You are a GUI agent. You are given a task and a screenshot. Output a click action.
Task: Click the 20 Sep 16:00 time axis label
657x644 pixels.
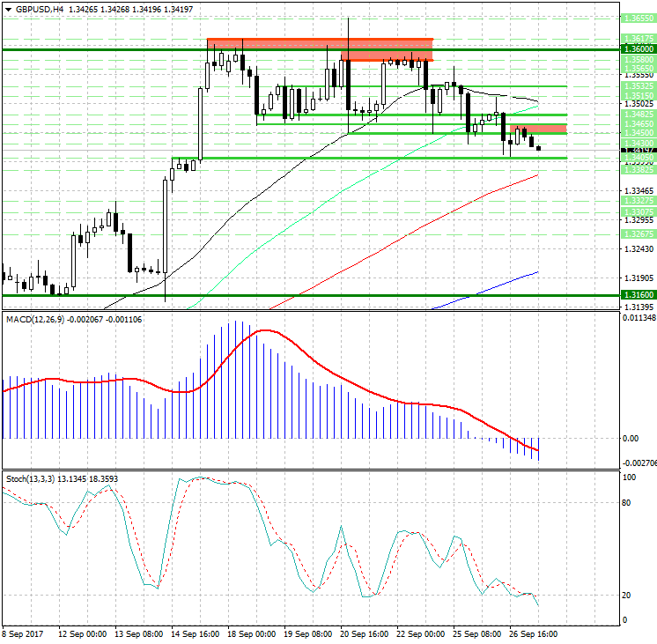[x=364, y=634]
